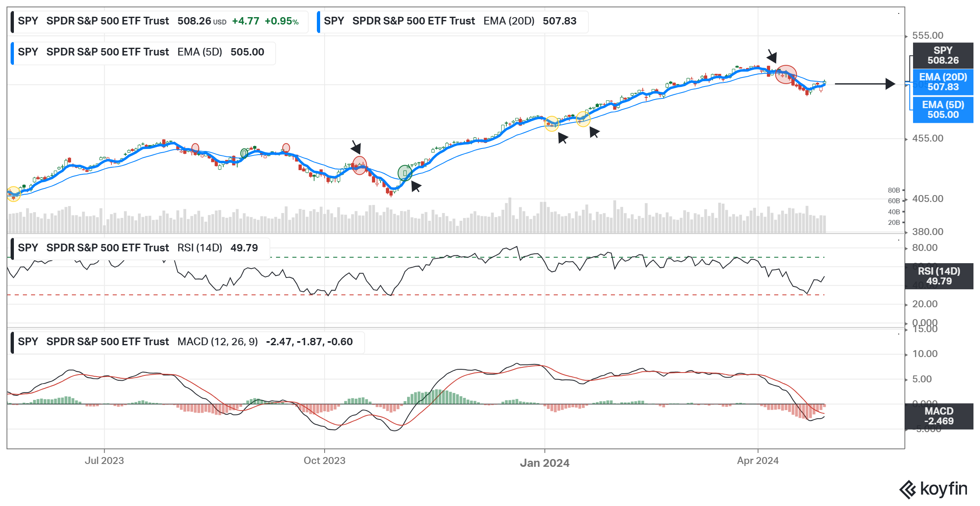
Task: Click the arrow below the green November circle
Action: pos(416,186)
